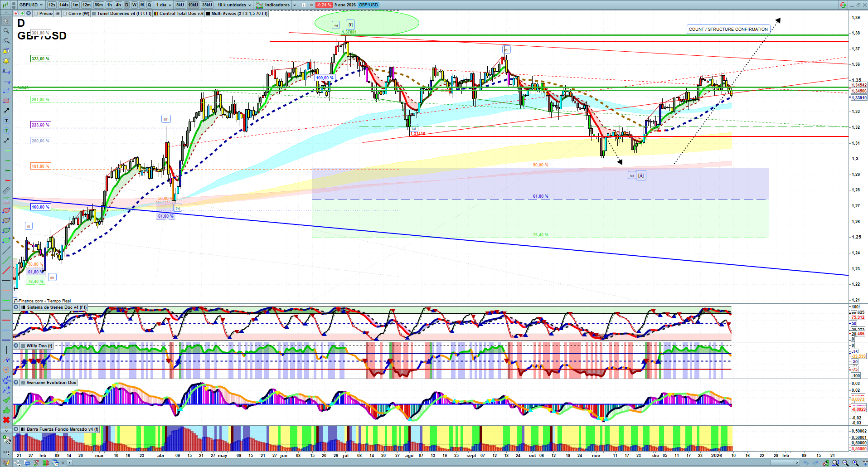Screen dimensions: 868x467
Task: Toggle the Precio checkbox
Action: pos(36,14)
